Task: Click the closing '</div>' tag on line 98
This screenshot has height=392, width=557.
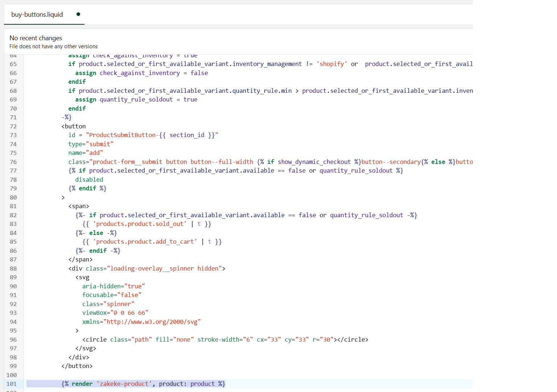Action: [79, 358]
